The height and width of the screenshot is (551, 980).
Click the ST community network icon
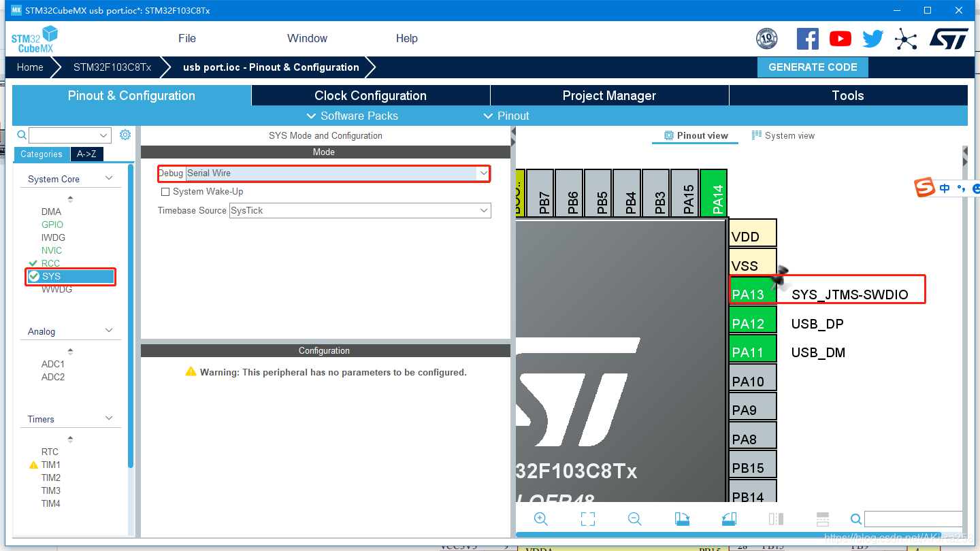pyautogui.click(x=906, y=39)
